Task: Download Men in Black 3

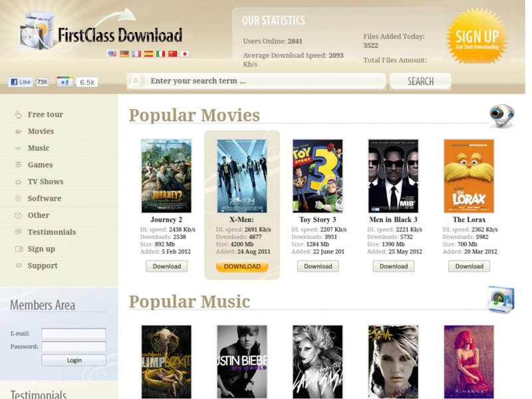Action: tap(394, 267)
